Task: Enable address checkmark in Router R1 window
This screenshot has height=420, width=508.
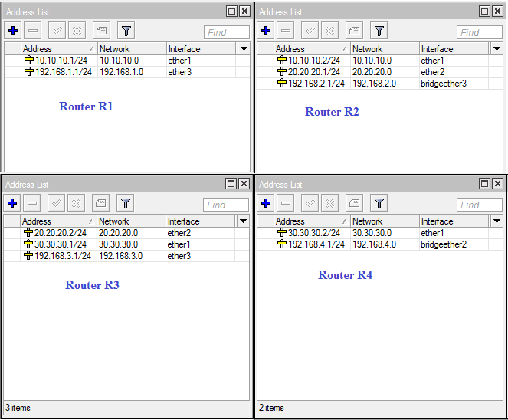Action: click(x=57, y=31)
